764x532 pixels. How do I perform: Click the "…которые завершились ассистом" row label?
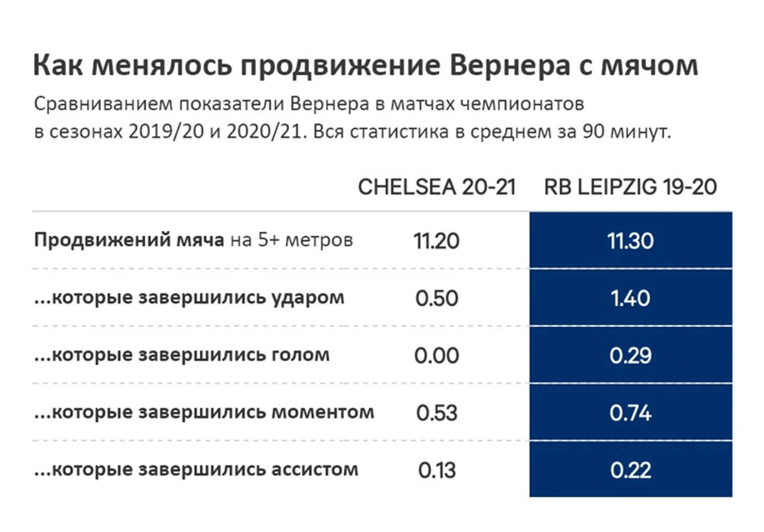click(x=196, y=469)
